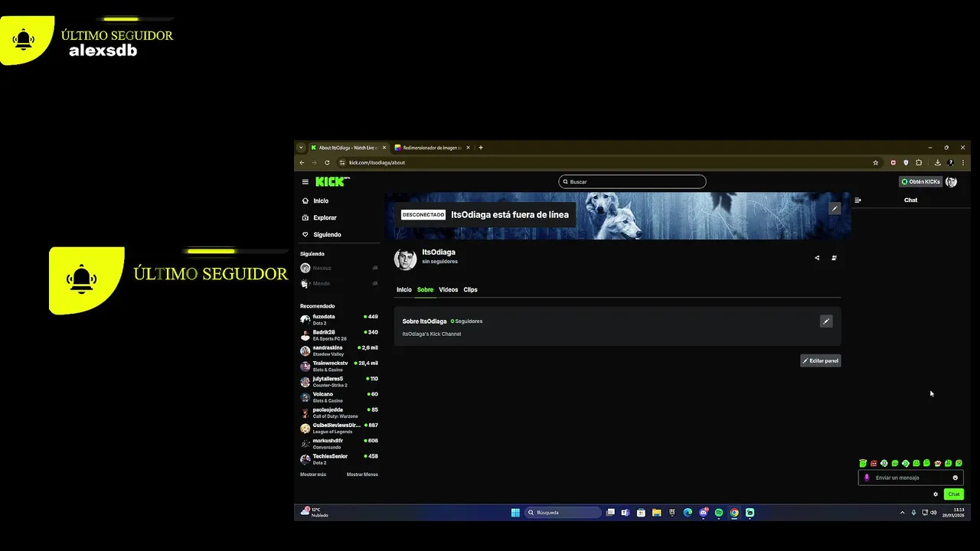The width and height of the screenshot is (980, 551).
Task: Open Chrome extensions puzzle icon
Action: [919, 162]
